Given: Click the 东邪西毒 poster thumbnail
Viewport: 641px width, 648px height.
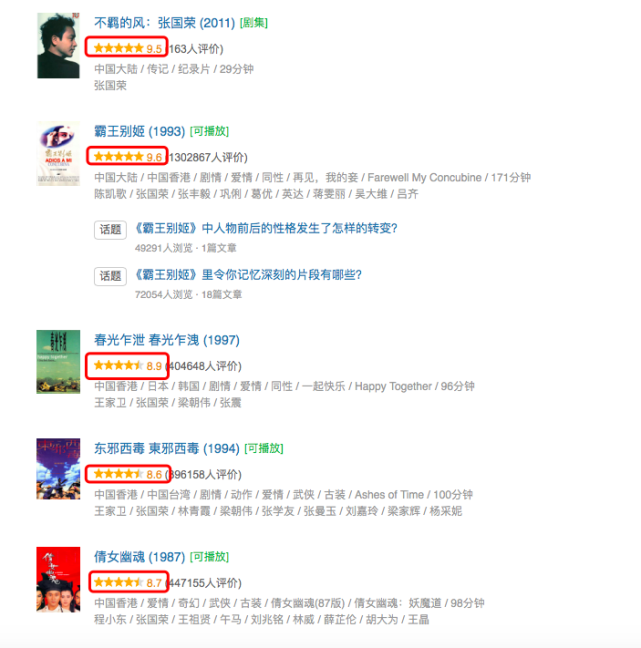Looking at the screenshot, I should 58,469.
